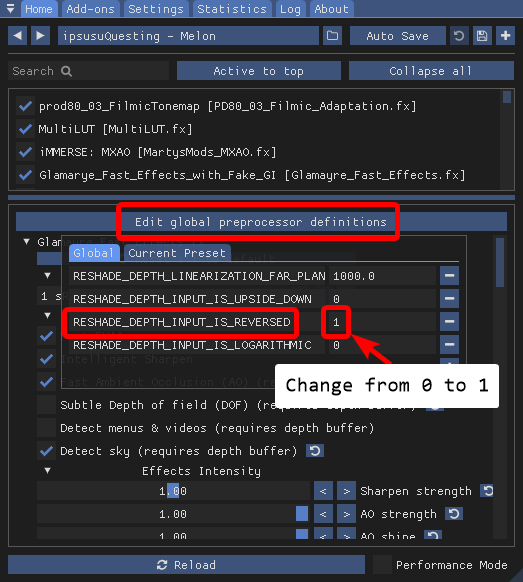Disable the iMMERSE: MXAO effect checkbox

(x=25, y=152)
